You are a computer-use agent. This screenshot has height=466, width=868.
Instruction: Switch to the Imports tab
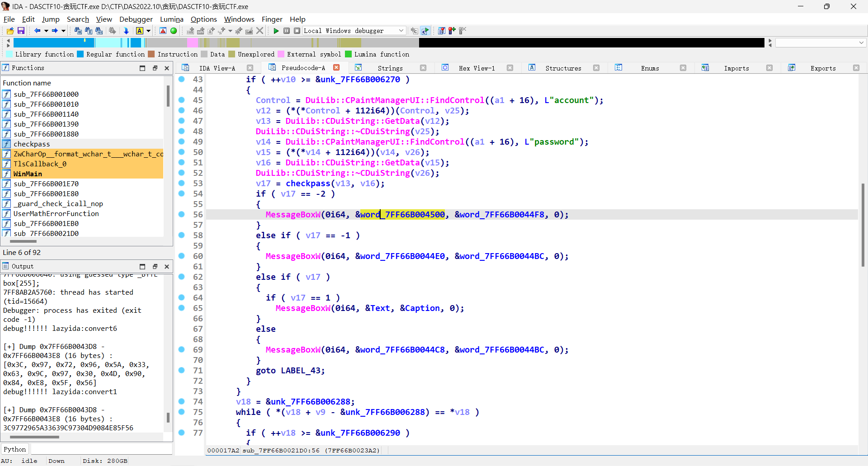pyautogui.click(x=736, y=68)
